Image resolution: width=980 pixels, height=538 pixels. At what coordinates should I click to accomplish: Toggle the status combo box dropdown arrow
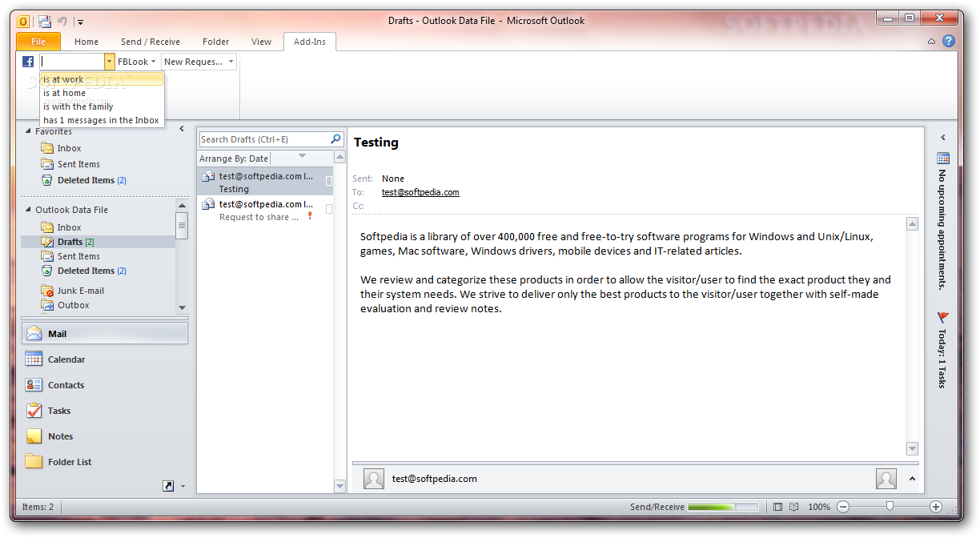pyautogui.click(x=110, y=62)
